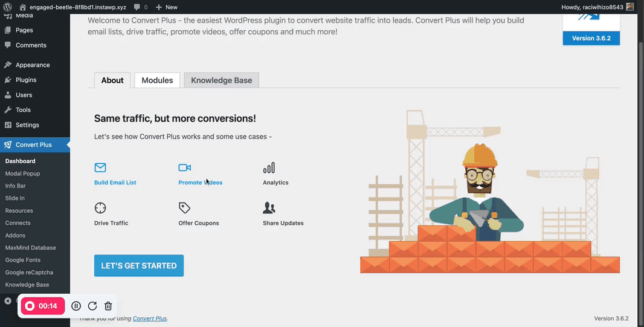Click the Promote Videos camera icon
Viewport: 644px width, 327px height.
pos(185,167)
